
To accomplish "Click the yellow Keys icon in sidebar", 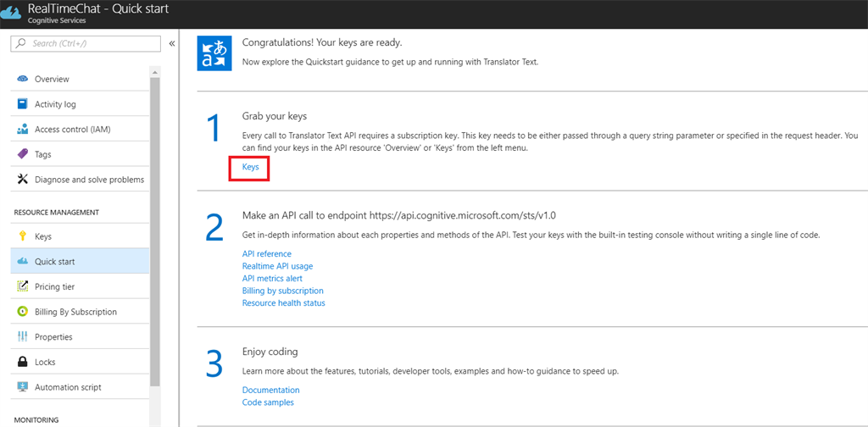I will 23,236.
